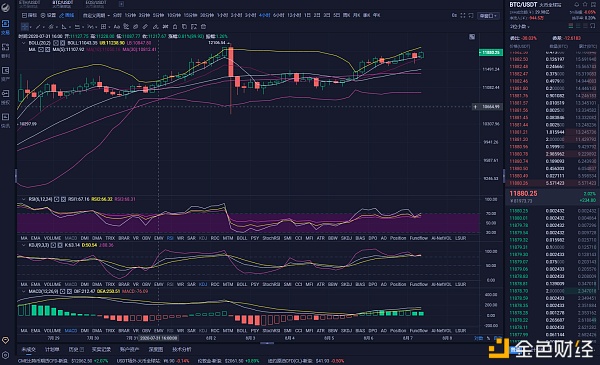Click the sell order row with amount 1.815944
The width and height of the screenshot is (600, 365).
[552, 132]
